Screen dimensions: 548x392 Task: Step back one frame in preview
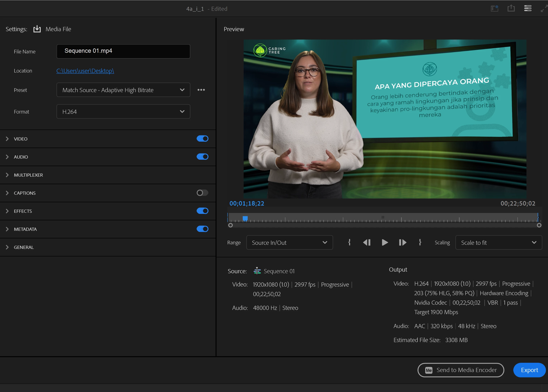click(367, 242)
